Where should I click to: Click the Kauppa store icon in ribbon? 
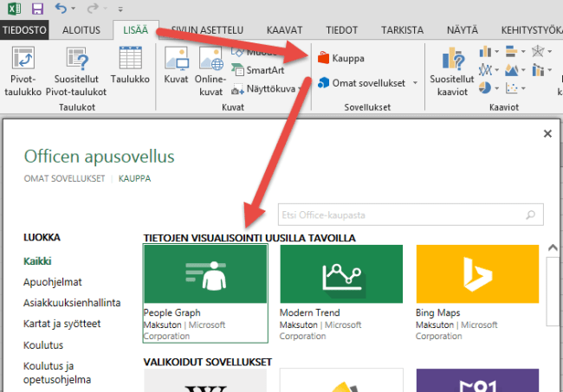click(324, 59)
